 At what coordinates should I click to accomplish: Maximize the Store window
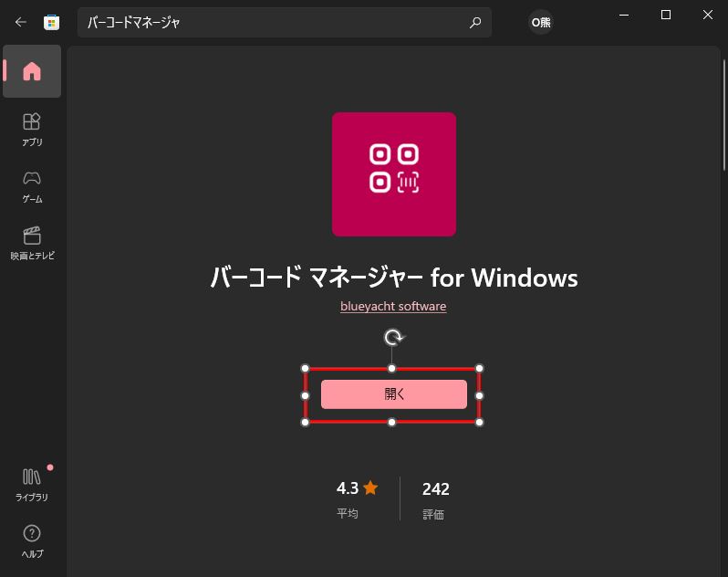[x=666, y=15]
